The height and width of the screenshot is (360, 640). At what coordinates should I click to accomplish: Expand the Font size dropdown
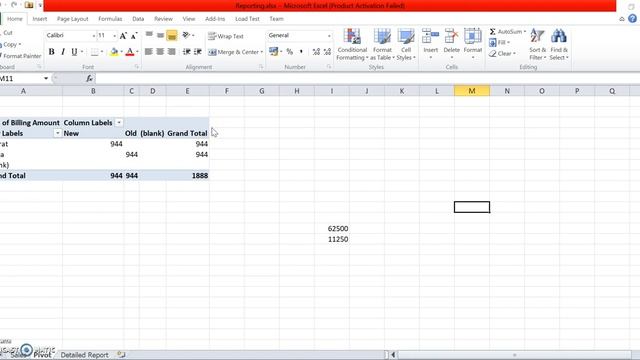(114, 36)
